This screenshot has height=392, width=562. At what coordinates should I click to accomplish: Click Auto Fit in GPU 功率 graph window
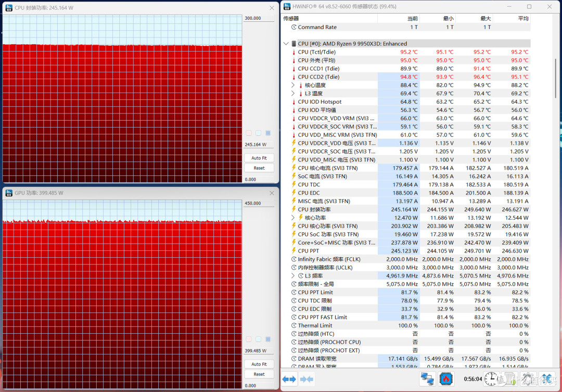[x=259, y=364]
